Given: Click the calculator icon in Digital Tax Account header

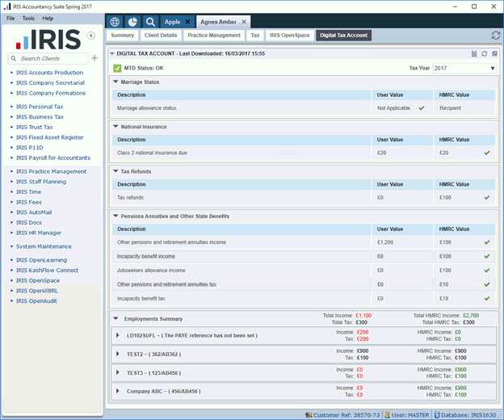Looking at the screenshot, I should pos(473,53).
